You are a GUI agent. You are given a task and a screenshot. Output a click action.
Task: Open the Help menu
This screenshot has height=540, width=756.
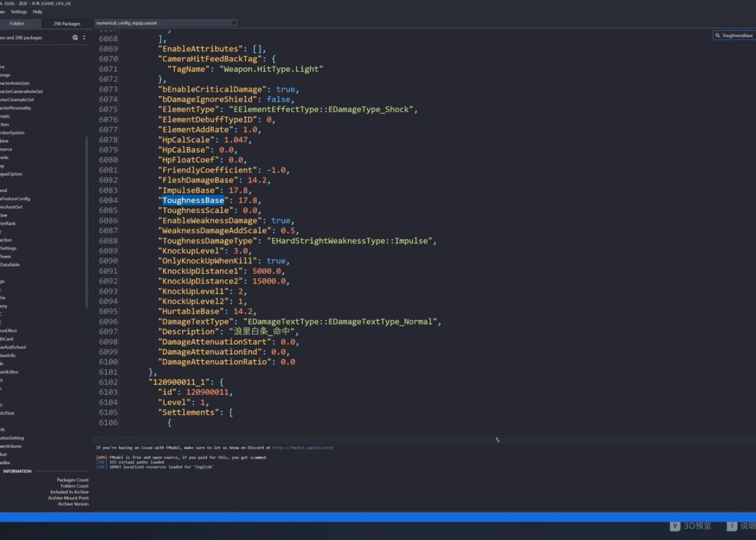point(37,12)
